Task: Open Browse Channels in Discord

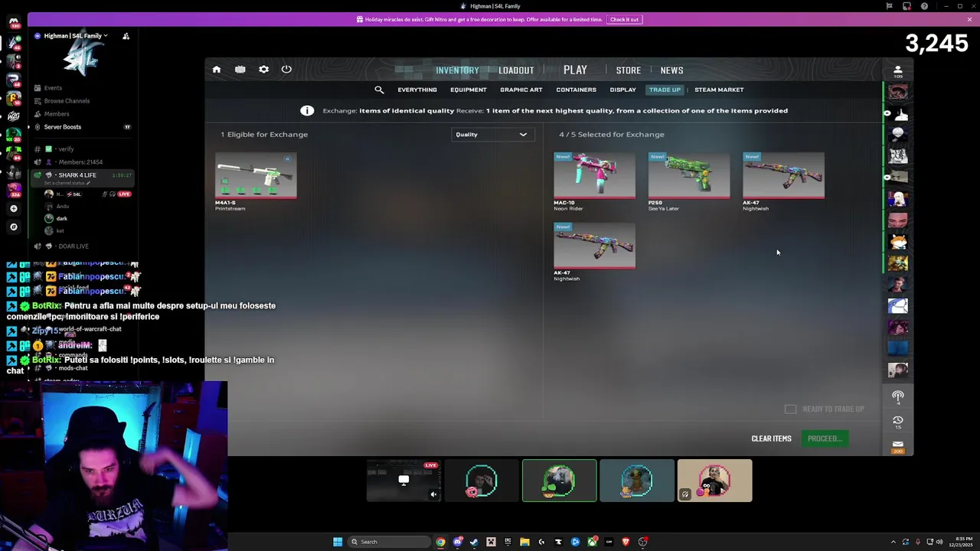Action: (67, 101)
